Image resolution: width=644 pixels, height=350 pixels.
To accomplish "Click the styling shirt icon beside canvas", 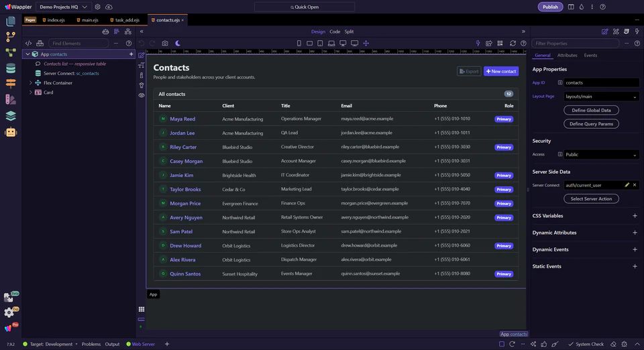I will pos(142,85).
